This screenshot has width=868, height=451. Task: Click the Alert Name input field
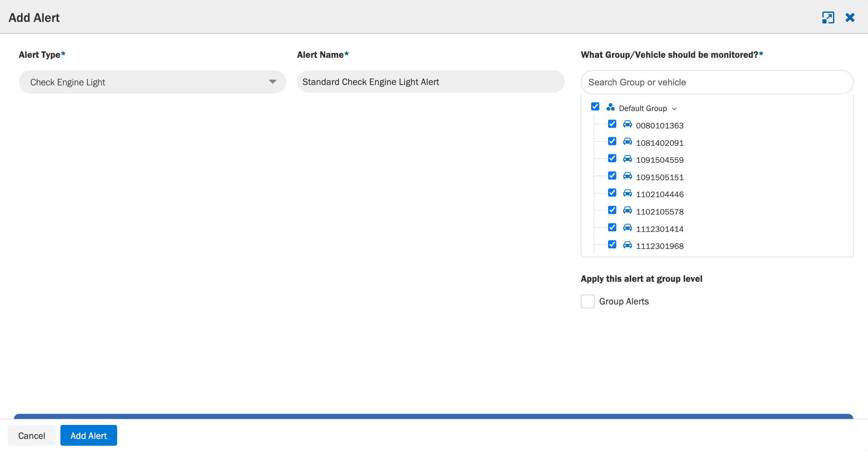(x=431, y=82)
